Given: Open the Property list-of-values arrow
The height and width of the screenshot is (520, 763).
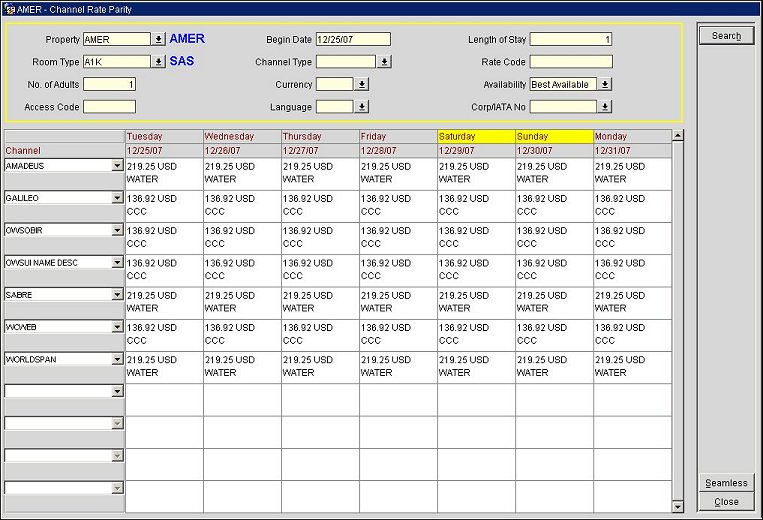Looking at the screenshot, I should 158,40.
